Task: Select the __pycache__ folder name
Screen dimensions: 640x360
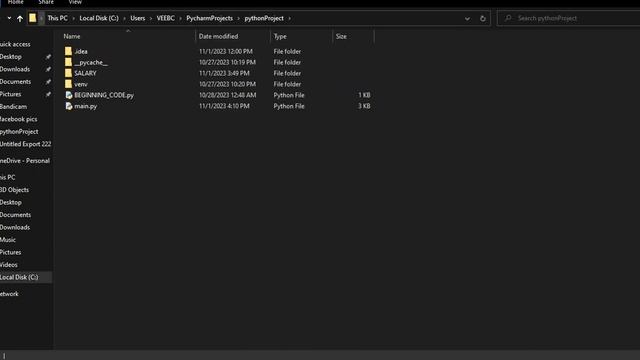Action: [x=91, y=62]
